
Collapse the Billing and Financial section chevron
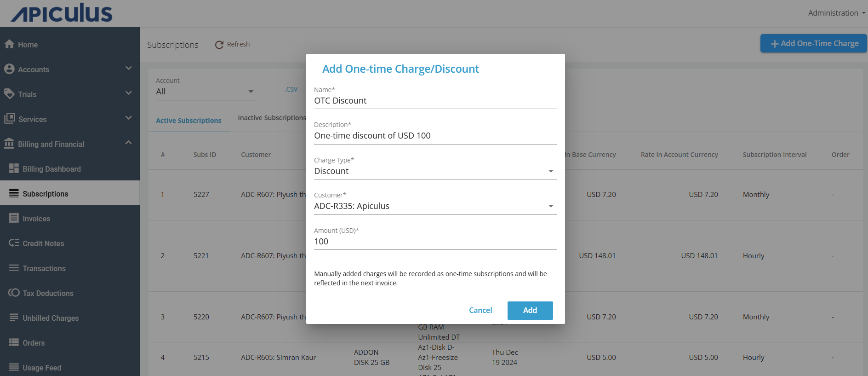129,143
